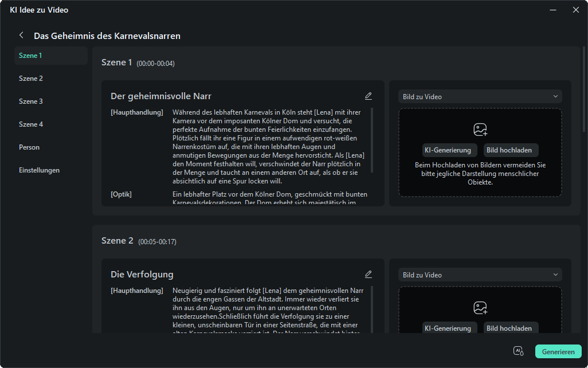Switch to Szene 2 in the sidebar

point(31,79)
